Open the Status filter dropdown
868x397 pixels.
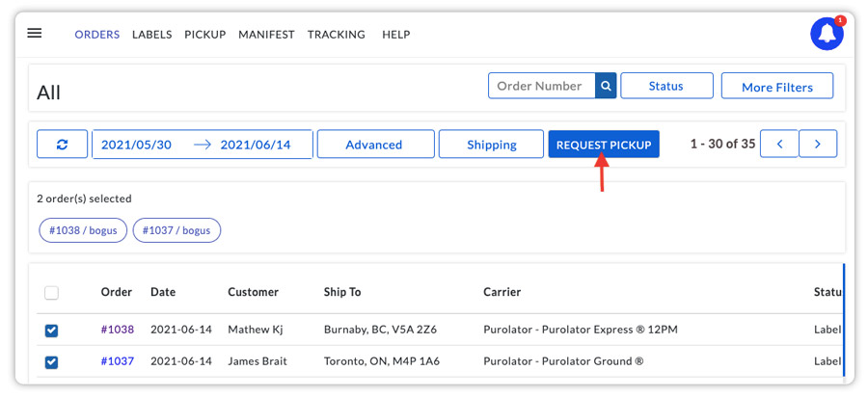point(666,86)
